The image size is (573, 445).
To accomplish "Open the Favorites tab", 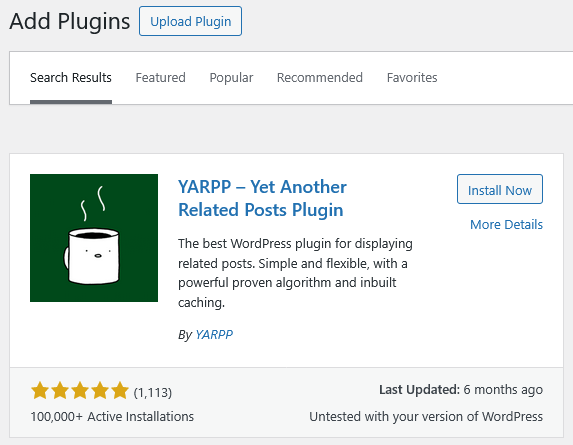I will point(412,78).
